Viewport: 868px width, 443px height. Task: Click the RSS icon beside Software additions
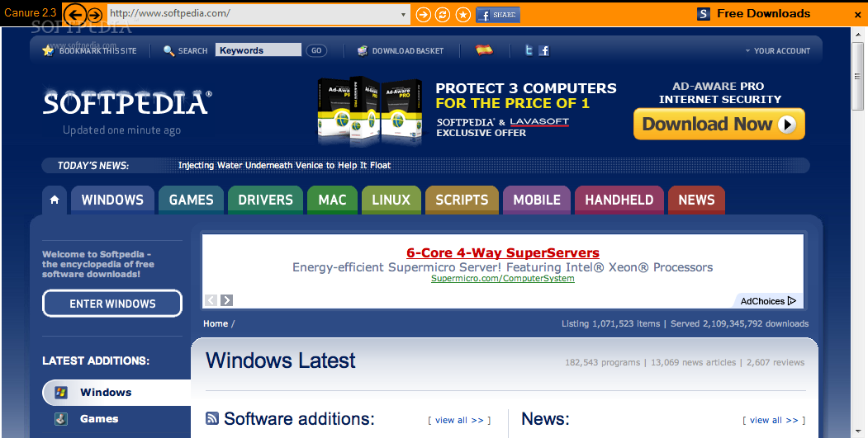[x=212, y=418]
